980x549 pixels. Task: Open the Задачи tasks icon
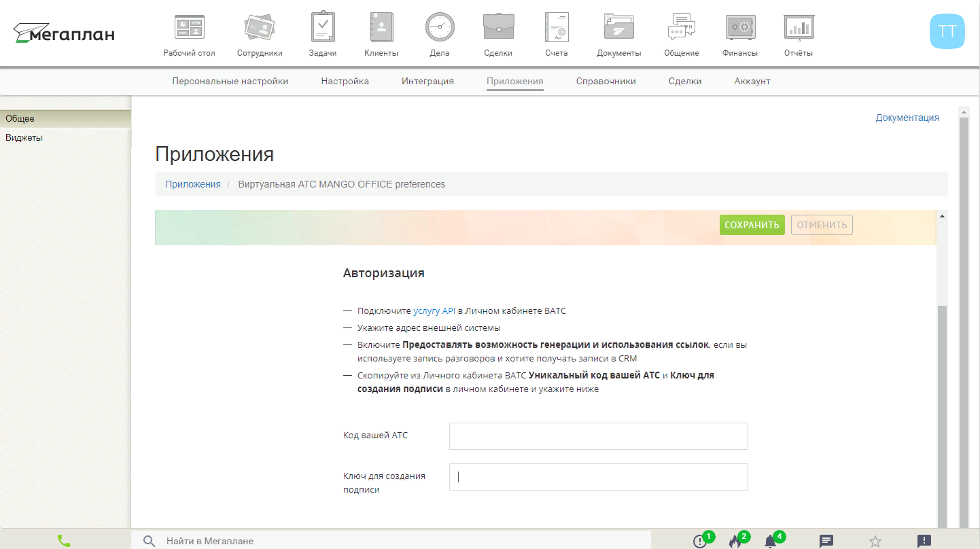323,27
